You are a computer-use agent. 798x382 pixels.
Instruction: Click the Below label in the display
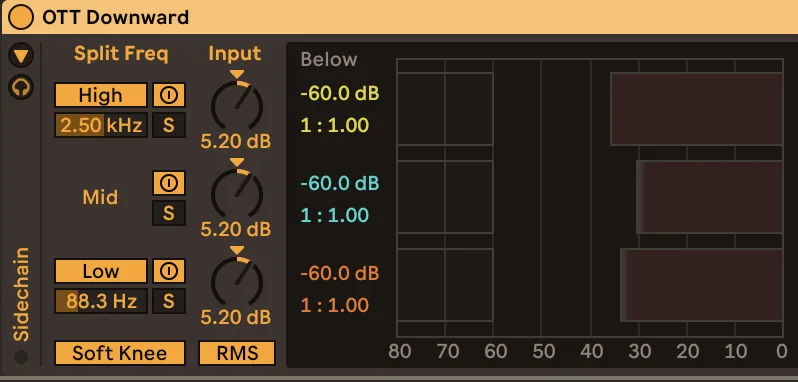click(329, 60)
